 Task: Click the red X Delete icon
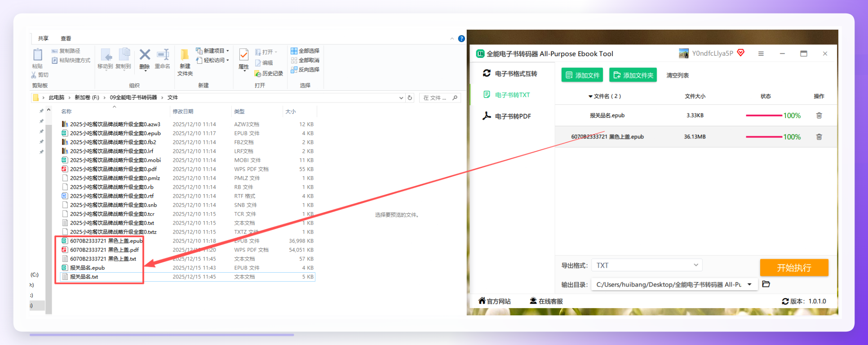pyautogui.click(x=145, y=55)
